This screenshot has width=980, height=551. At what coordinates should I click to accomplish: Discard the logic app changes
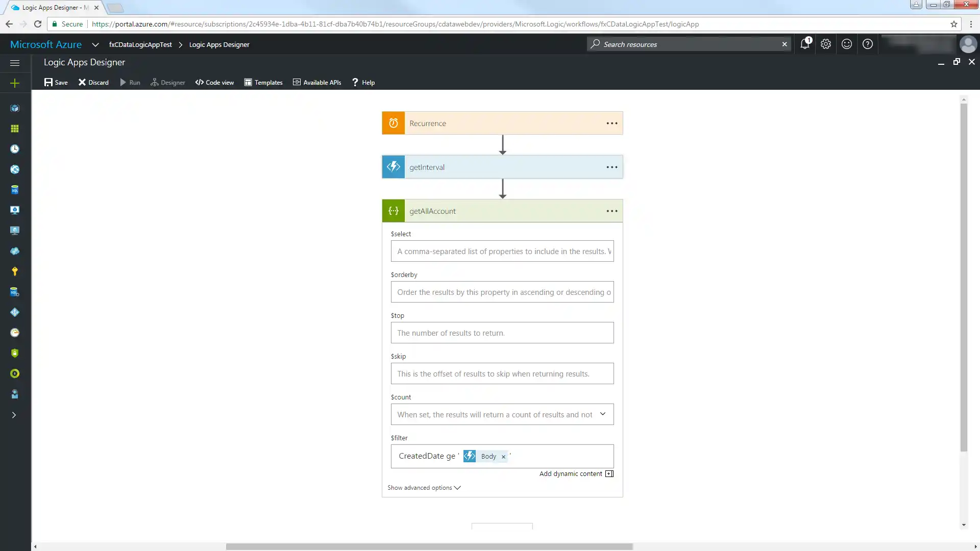click(x=93, y=82)
